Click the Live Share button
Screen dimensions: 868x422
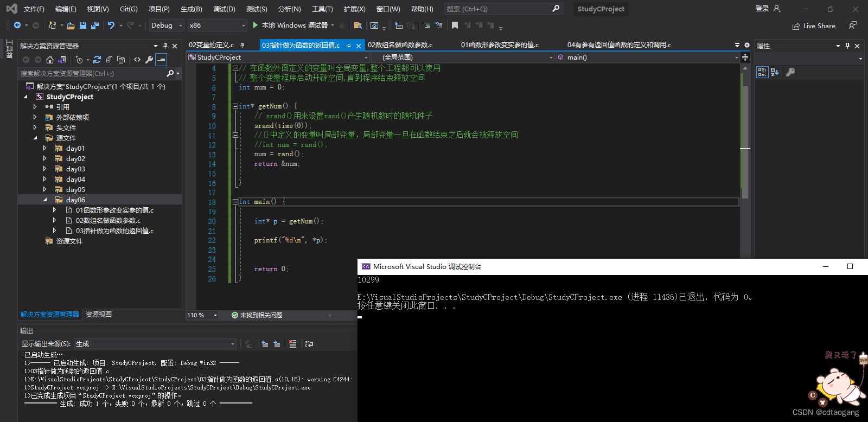coord(814,26)
